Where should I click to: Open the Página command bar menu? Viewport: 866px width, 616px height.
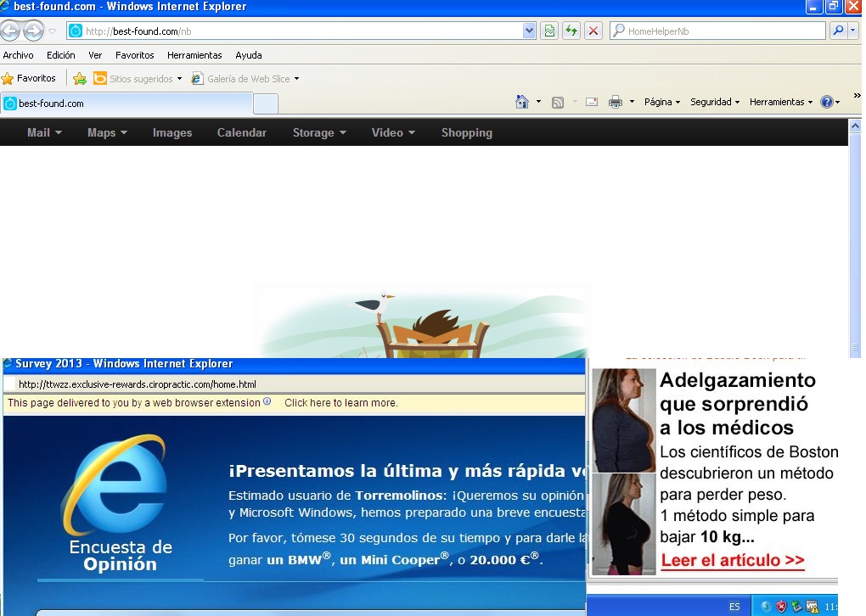point(662,102)
